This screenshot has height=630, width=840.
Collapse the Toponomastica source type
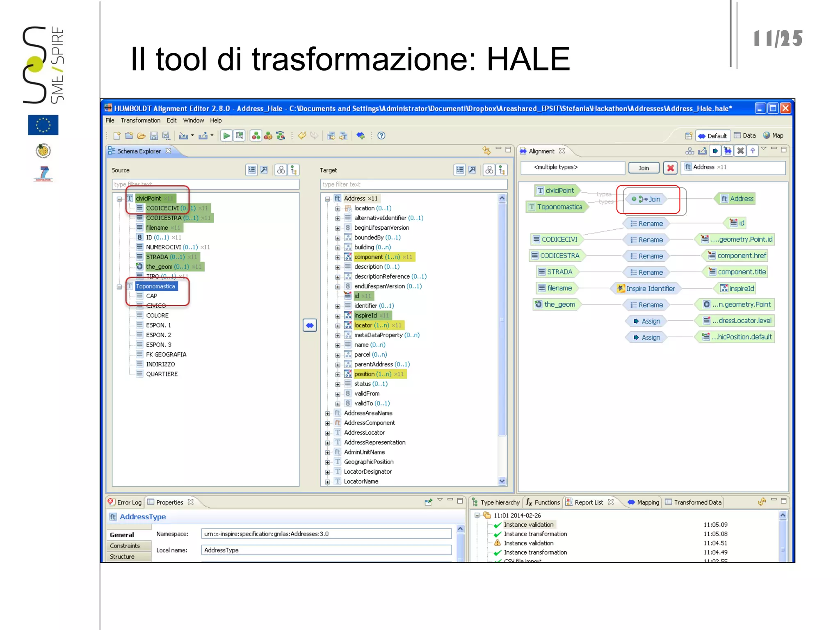(119, 287)
